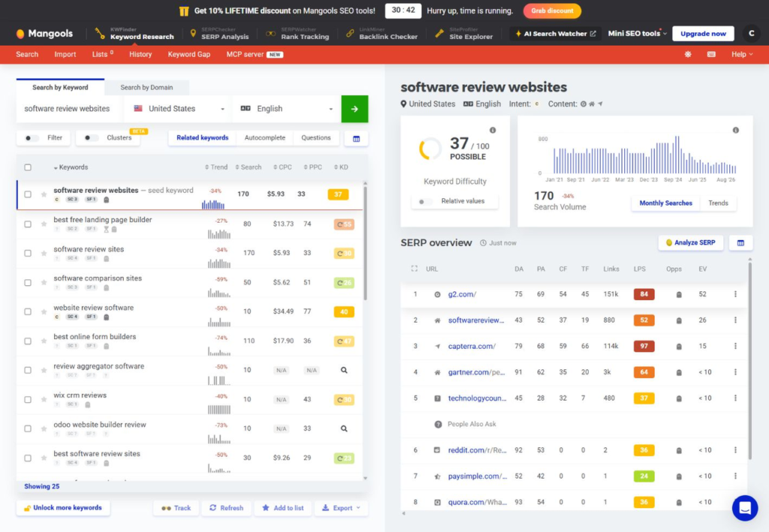Click the LPS 84 badge for g2.com
The height and width of the screenshot is (532, 769).
coord(644,294)
